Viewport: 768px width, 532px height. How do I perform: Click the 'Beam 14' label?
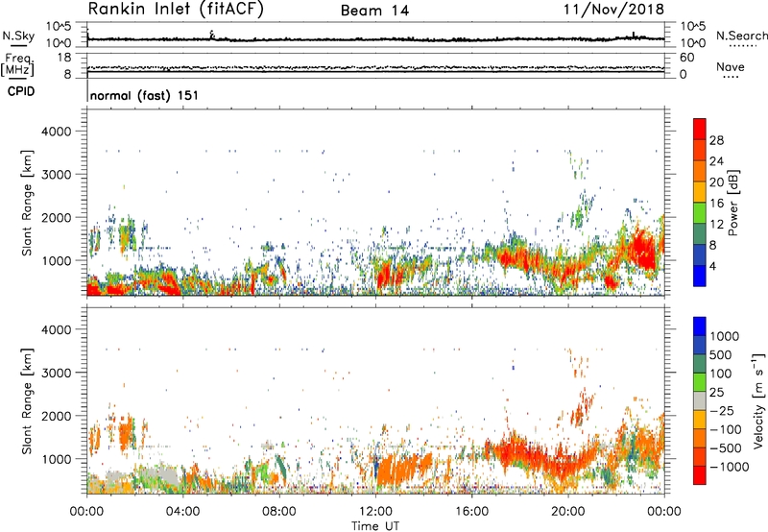click(374, 11)
